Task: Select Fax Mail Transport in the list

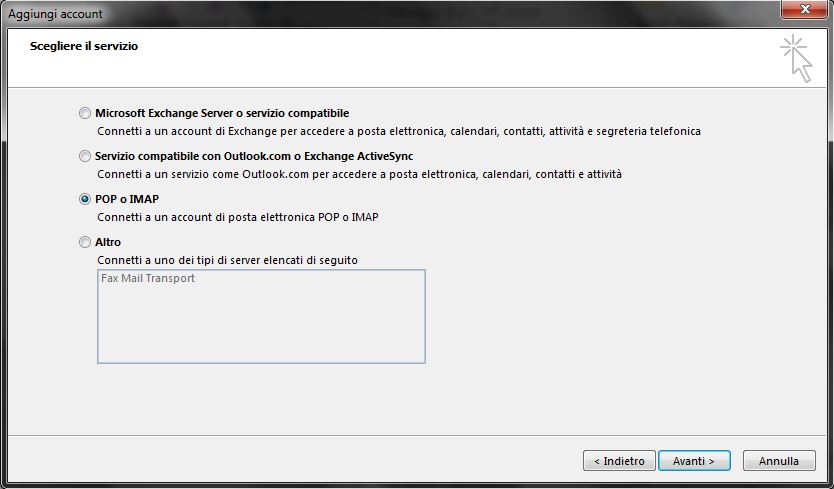Action: pos(148,278)
